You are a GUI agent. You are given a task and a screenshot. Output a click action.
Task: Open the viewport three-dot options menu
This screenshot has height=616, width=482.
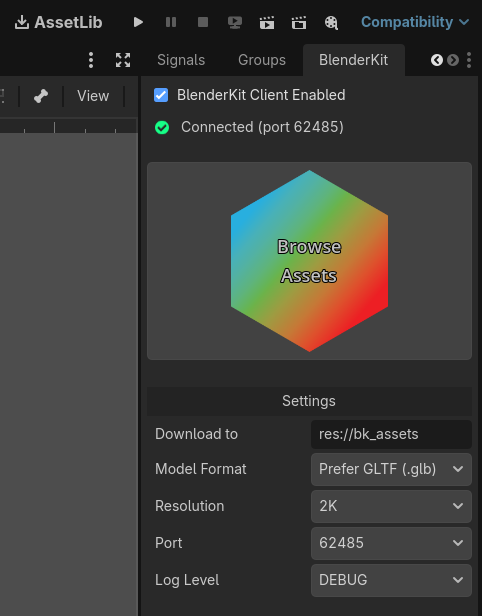pyautogui.click(x=91, y=60)
